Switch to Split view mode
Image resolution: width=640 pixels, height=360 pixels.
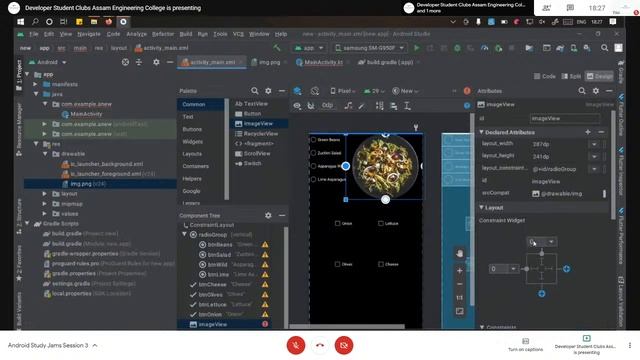571,76
